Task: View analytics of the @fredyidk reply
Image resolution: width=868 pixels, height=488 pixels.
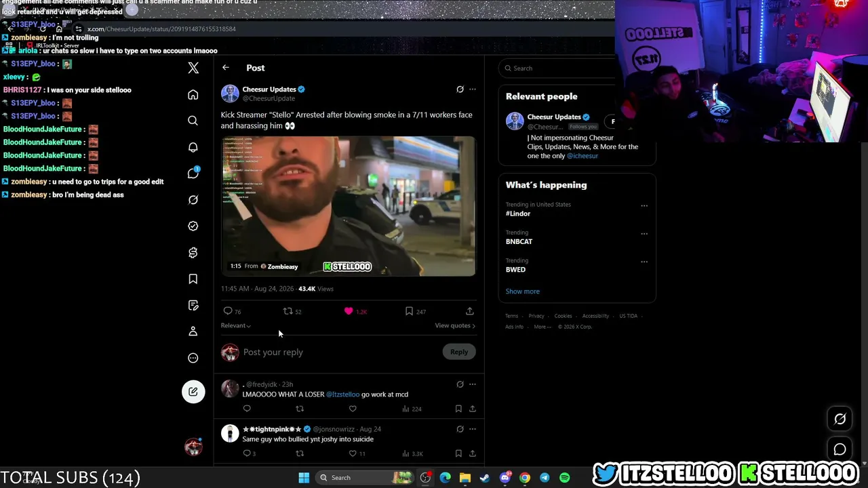Action: tap(412, 409)
